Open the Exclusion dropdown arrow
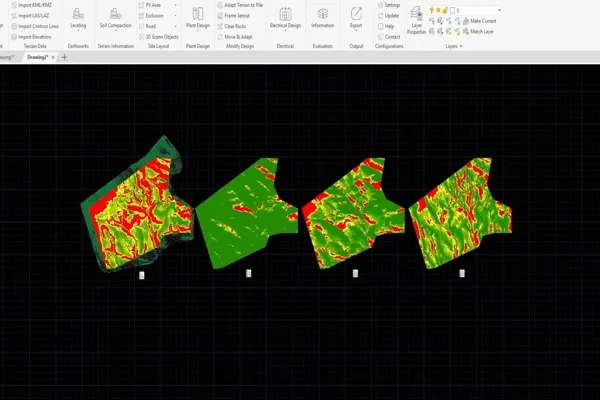Viewport: 600px width, 400px height. point(176,16)
